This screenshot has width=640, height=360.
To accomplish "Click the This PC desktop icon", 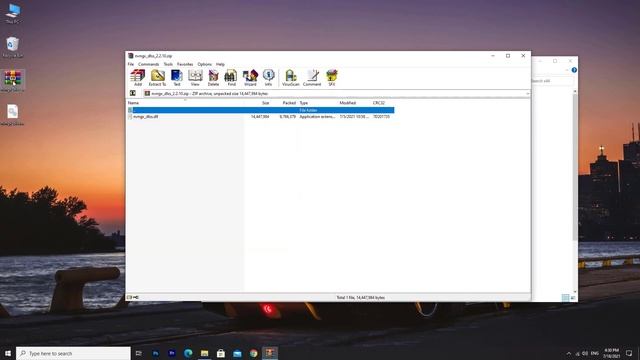I will click(x=13, y=13).
